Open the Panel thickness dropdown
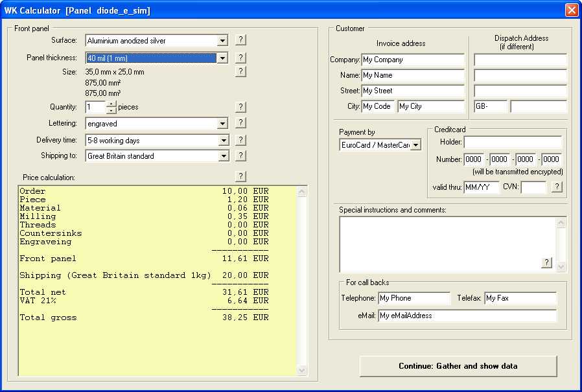Image resolution: width=582 pixels, height=392 pixels. (x=222, y=58)
